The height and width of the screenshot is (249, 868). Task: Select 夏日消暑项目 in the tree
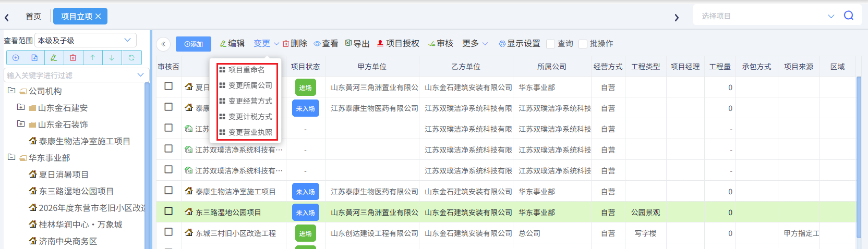click(64, 175)
